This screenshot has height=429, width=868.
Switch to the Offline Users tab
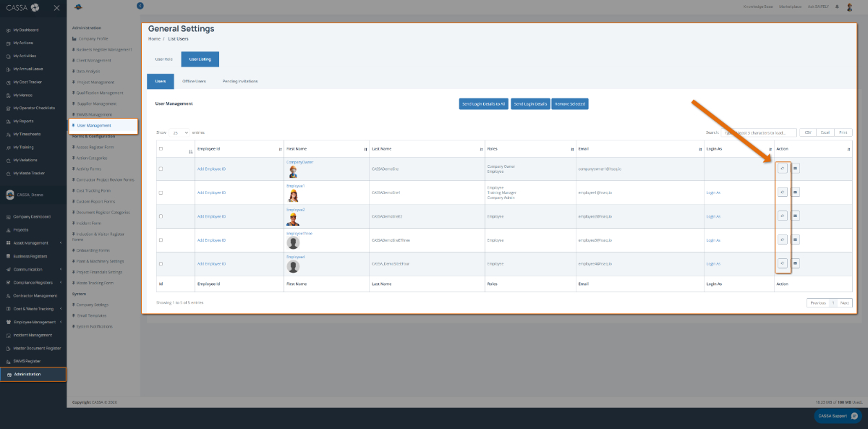(194, 81)
